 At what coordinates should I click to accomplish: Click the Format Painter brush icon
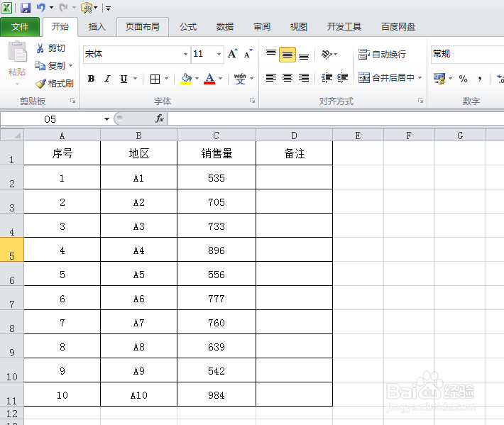(x=40, y=84)
